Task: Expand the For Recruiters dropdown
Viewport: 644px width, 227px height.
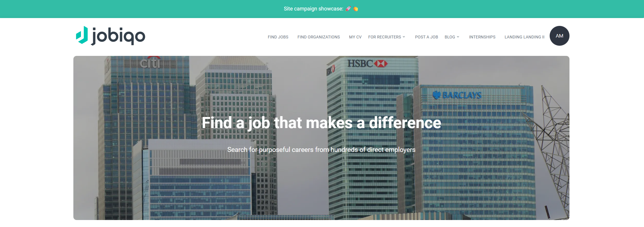Action: (x=387, y=37)
